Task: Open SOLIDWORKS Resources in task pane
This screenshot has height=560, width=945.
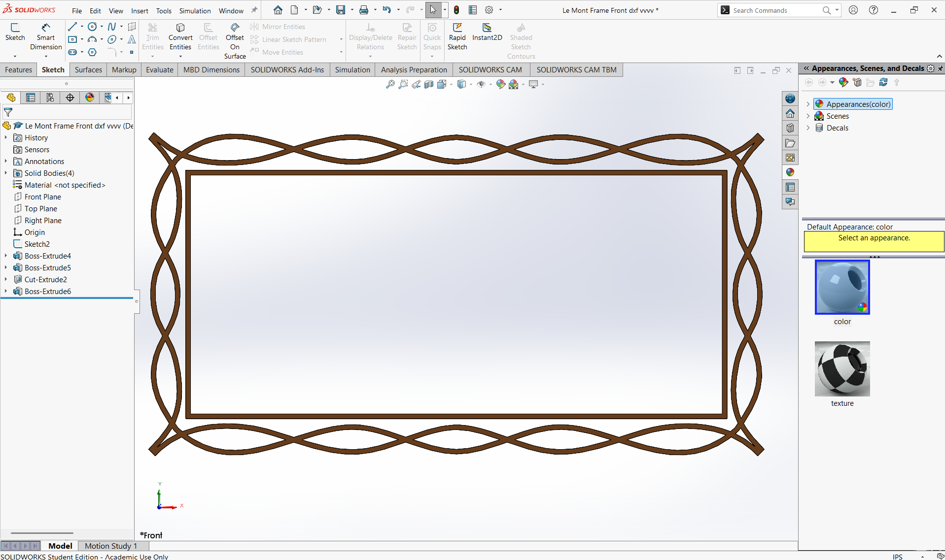Action: point(790,113)
